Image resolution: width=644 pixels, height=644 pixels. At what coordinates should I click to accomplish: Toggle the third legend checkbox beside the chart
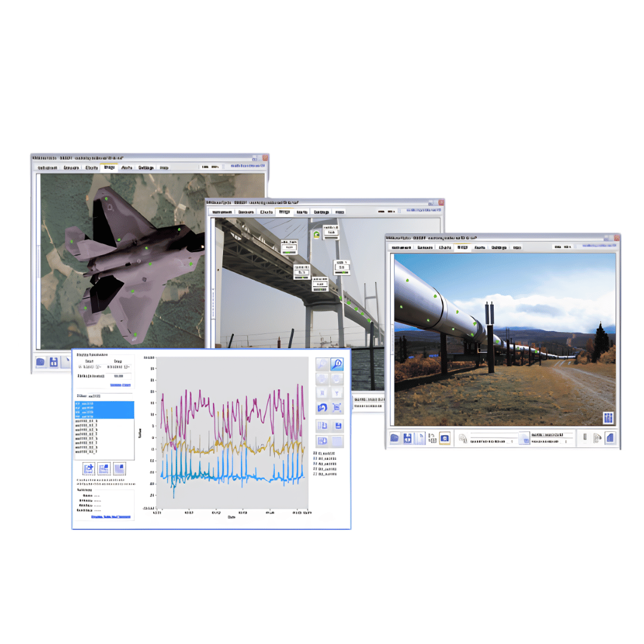(315, 464)
